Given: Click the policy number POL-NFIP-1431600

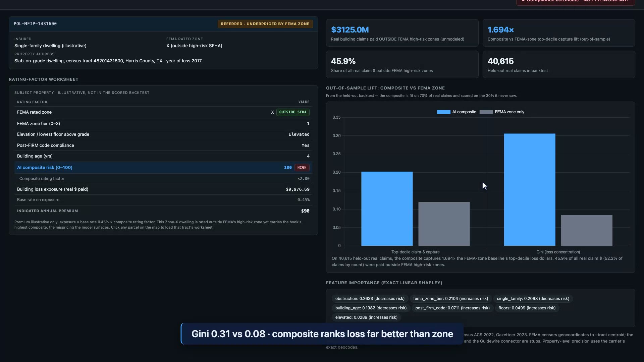Looking at the screenshot, I should pyautogui.click(x=35, y=24).
